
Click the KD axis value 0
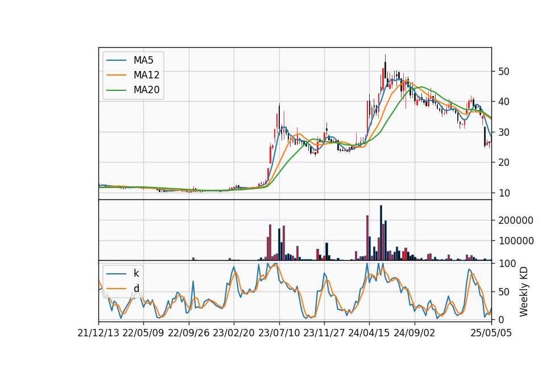(x=502, y=320)
